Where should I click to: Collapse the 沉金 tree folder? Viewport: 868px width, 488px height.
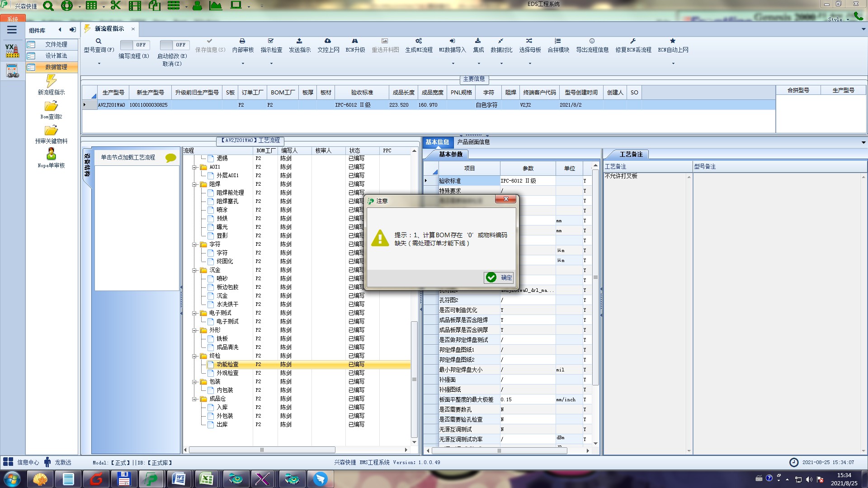coord(194,270)
